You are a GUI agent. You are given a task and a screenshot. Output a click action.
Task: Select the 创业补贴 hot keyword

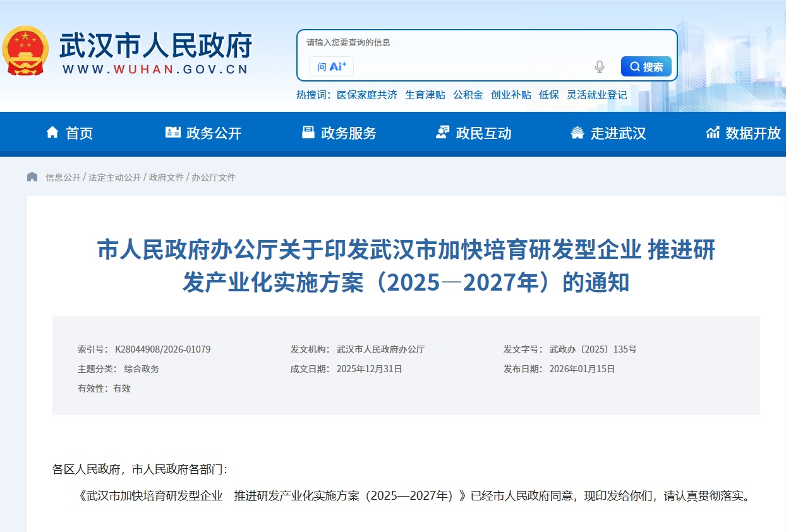click(x=511, y=95)
